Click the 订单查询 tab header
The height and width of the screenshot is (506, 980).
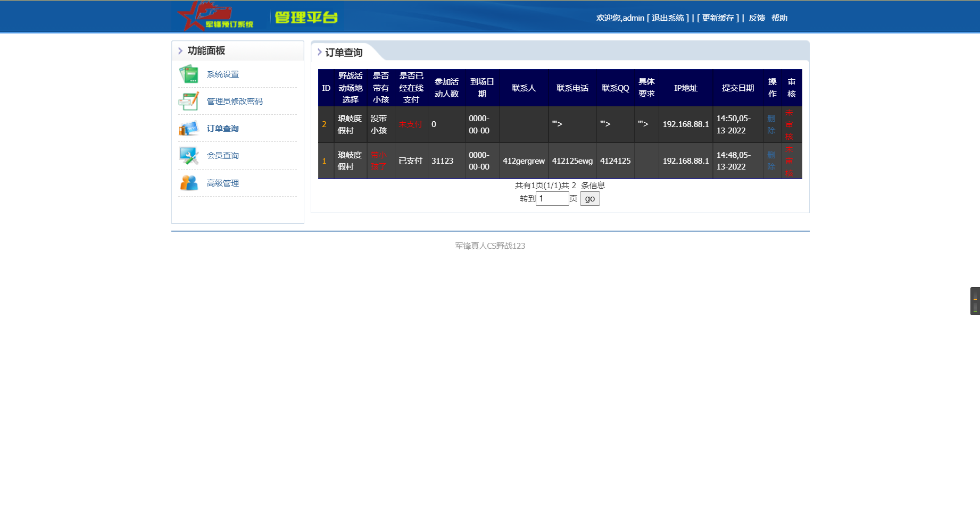click(x=344, y=53)
